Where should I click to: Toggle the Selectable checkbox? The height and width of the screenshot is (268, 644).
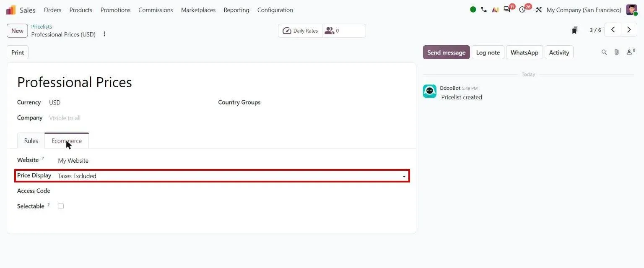[61, 206]
